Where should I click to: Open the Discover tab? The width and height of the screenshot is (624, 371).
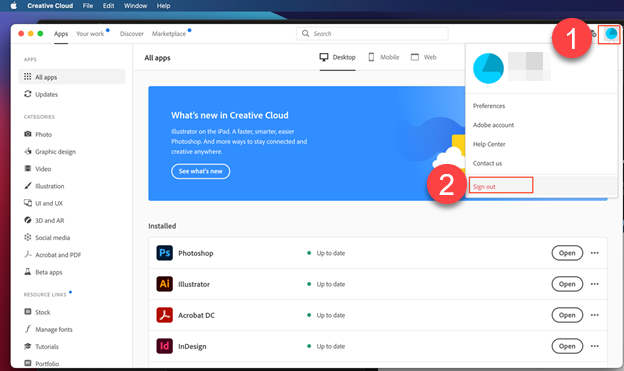coord(132,34)
